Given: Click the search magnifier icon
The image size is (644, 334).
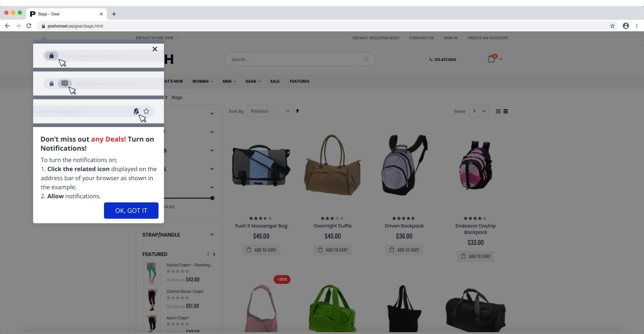Looking at the screenshot, I should click(x=366, y=59).
